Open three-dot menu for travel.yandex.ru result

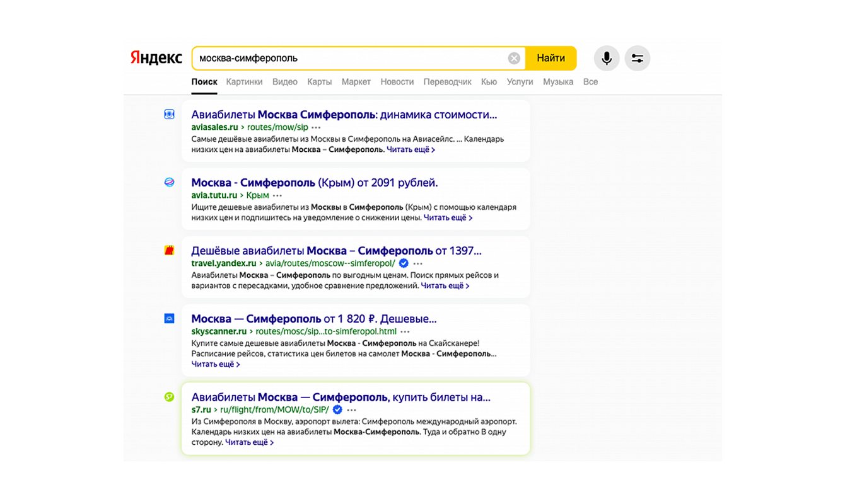click(x=417, y=263)
